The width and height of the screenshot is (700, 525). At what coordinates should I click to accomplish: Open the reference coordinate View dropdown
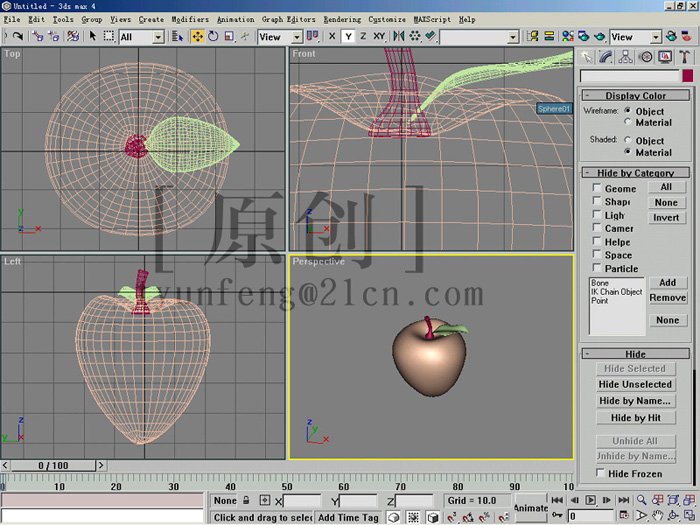pos(280,37)
